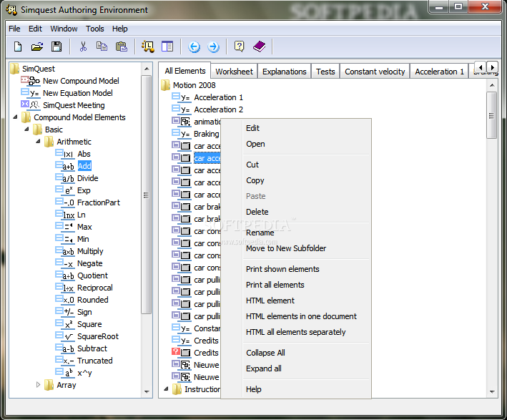
Task: Select Print shown elements
Action: (x=295, y=269)
